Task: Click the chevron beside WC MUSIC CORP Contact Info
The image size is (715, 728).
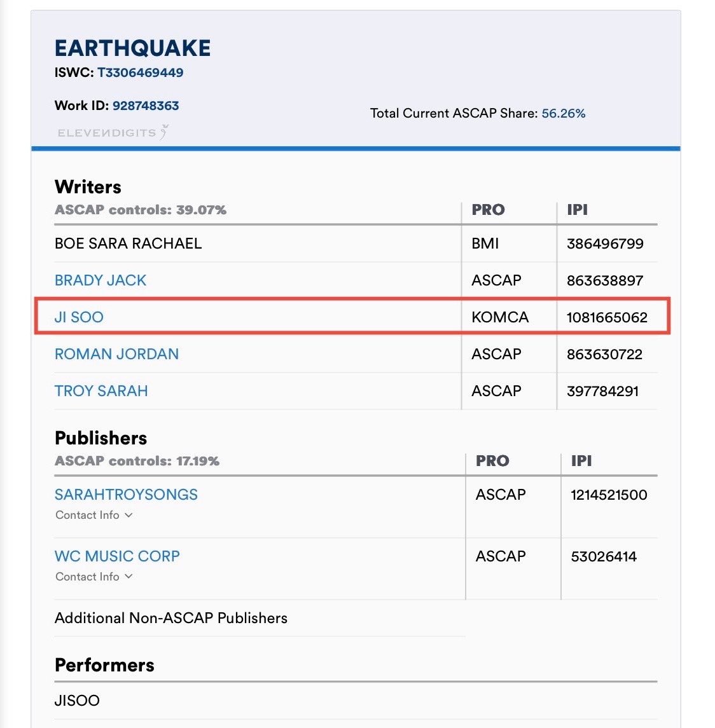Action: (128, 576)
